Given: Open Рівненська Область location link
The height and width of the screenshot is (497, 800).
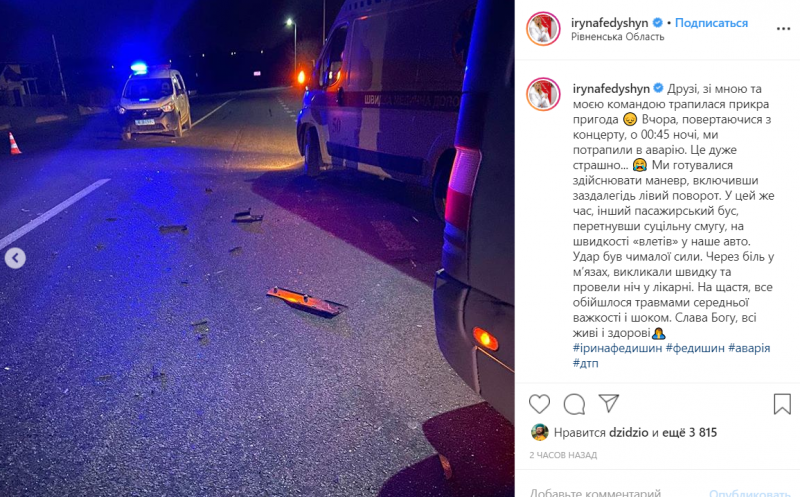Looking at the screenshot, I should click(617, 37).
